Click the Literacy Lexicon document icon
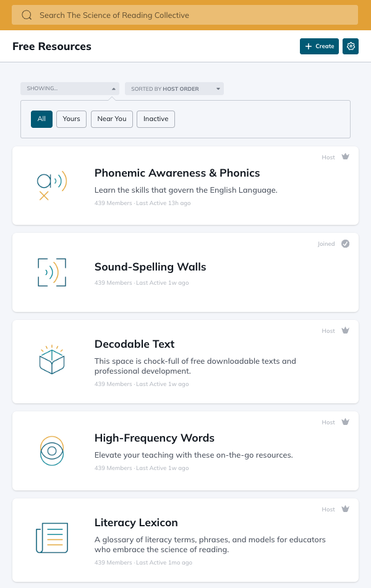371x588 pixels. coord(52,538)
